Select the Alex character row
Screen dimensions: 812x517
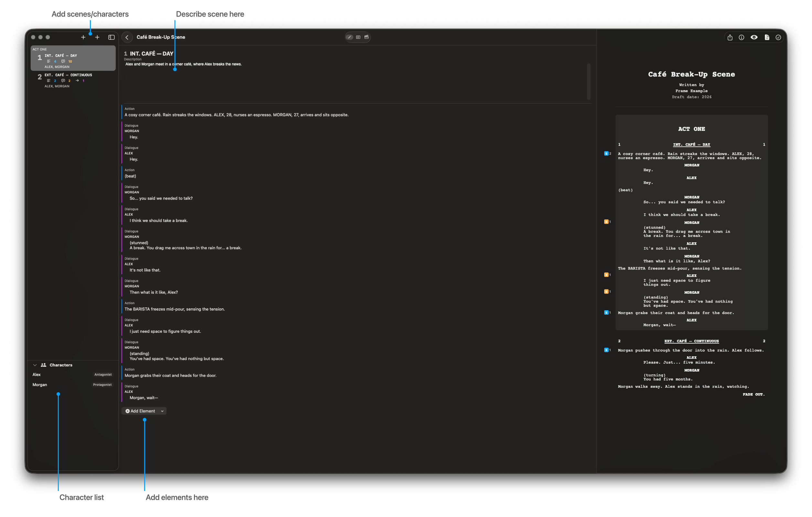(x=73, y=375)
